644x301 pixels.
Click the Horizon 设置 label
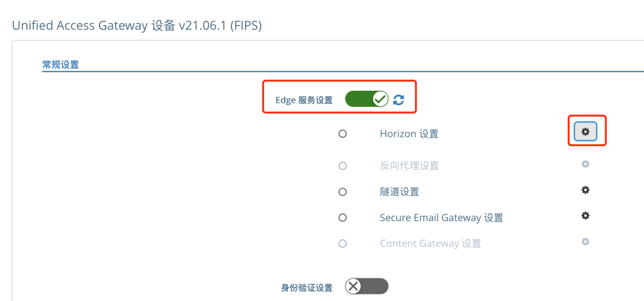tap(409, 134)
